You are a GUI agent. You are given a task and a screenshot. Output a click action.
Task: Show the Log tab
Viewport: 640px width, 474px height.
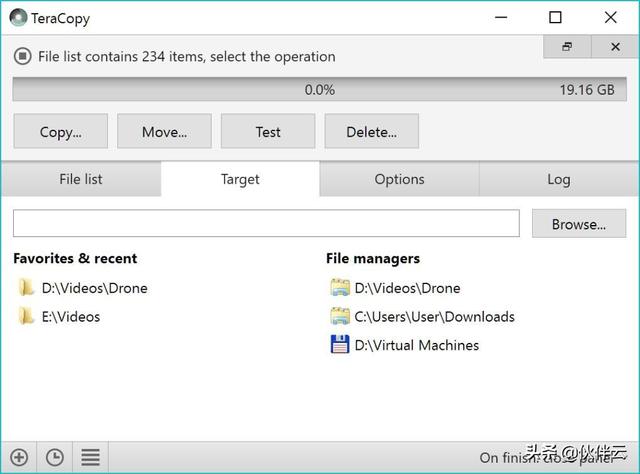tap(558, 180)
